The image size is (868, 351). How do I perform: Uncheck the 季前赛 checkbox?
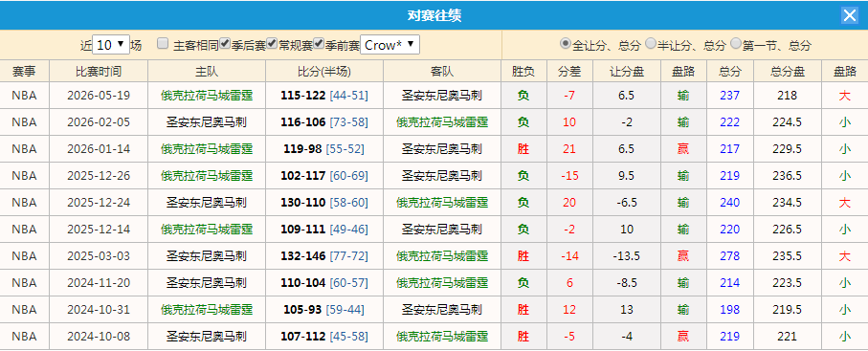[x=319, y=44]
